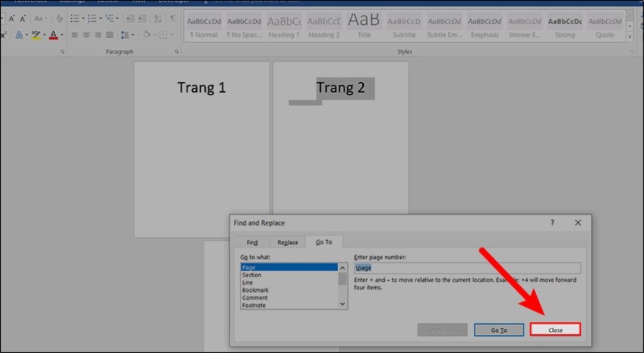Click the center alignment icon
The image size is (644, 353).
[85, 35]
